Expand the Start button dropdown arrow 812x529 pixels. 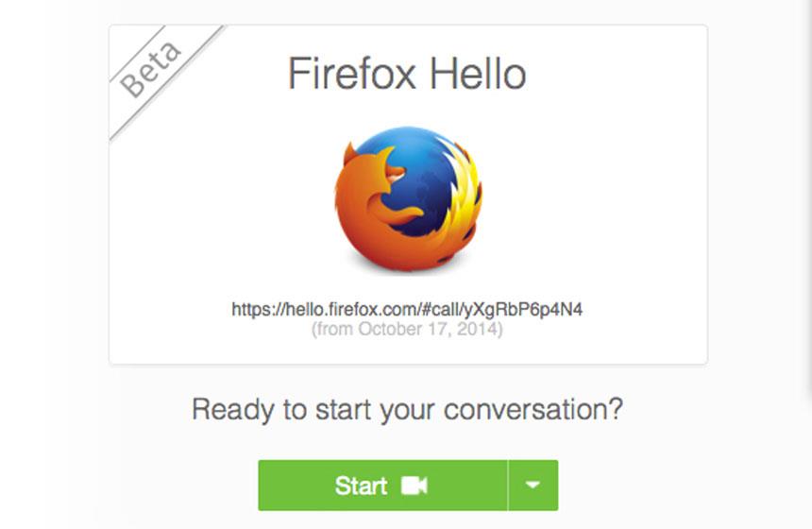pos(533,485)
